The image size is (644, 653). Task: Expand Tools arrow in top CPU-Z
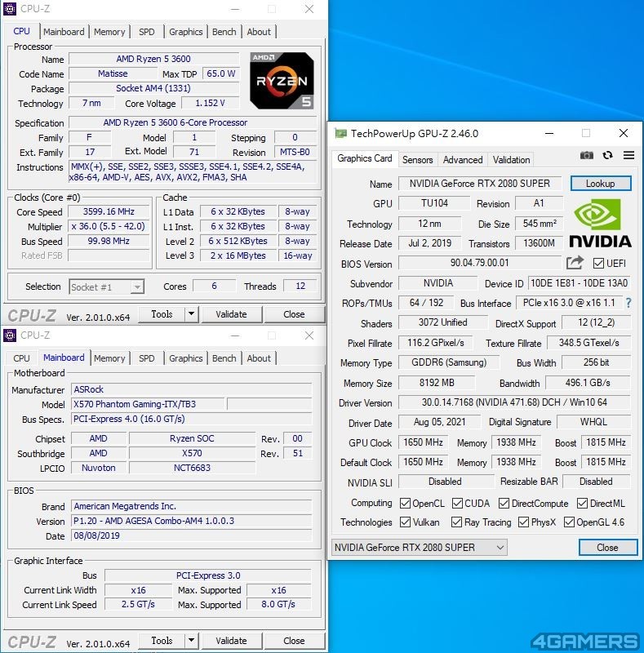click(x=191, y=314)
